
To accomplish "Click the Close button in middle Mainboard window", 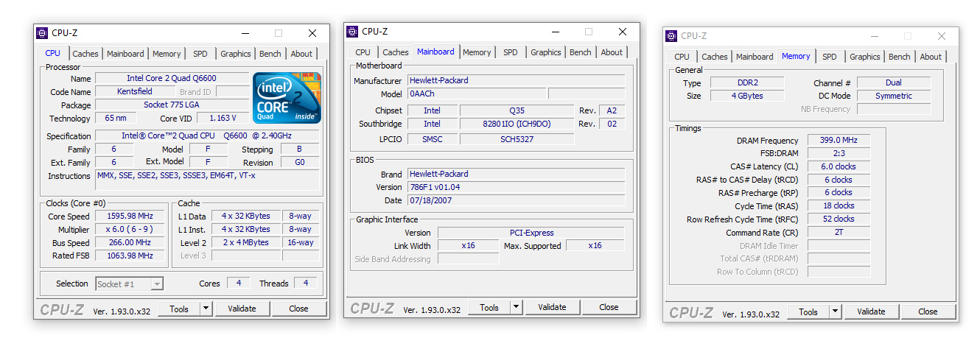I will [609, 308].
